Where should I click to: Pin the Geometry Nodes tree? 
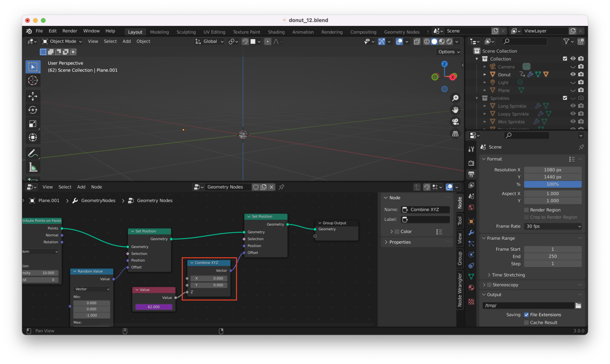point(281,187)
